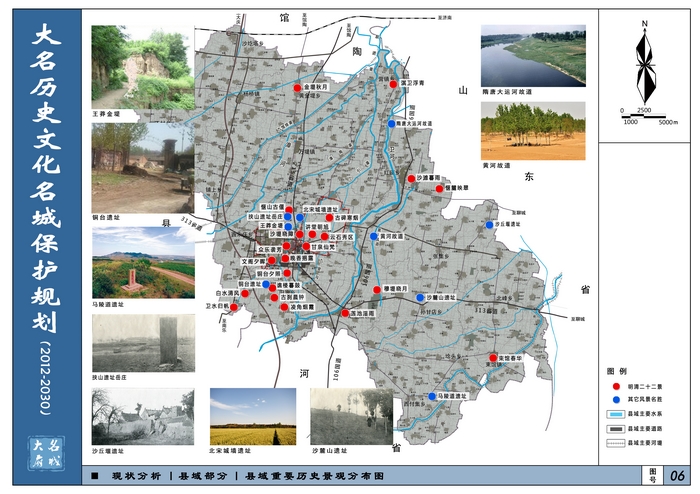
Task: Click the blue marker beside 黄河故道 on map
Action: point(374,237)
